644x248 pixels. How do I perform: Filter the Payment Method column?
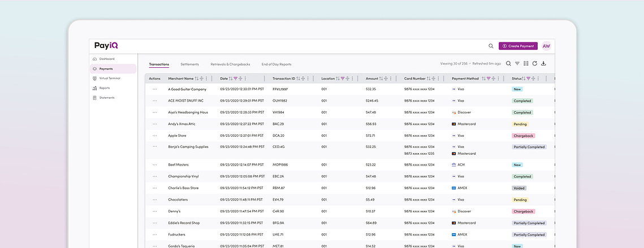click(x=489, y=79)
